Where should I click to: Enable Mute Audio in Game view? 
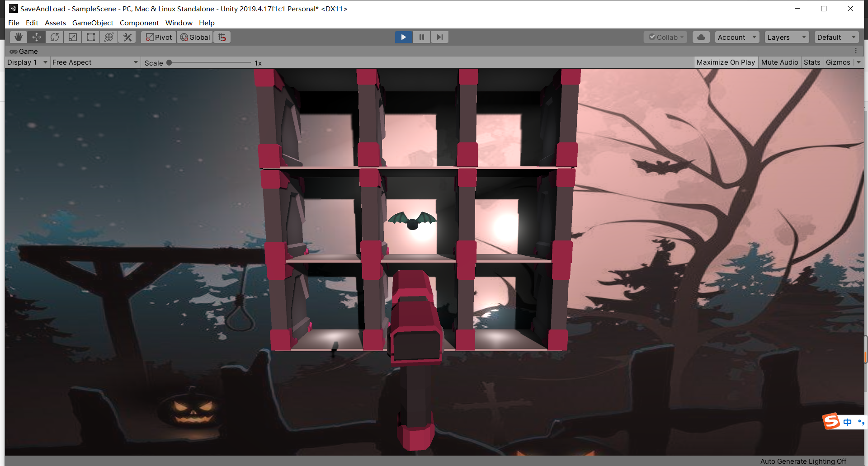(779, 62)
